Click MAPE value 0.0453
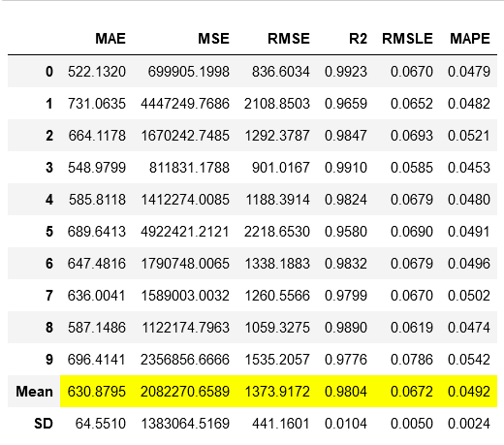The image size is (504, 445). (469, 168)
